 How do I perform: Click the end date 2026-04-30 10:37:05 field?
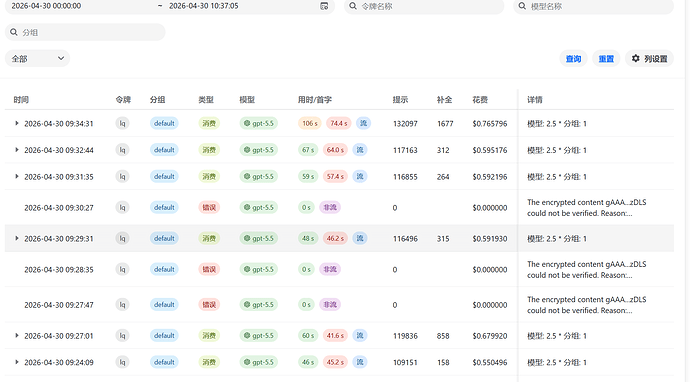pyautogui.click(x=204, y=6)
